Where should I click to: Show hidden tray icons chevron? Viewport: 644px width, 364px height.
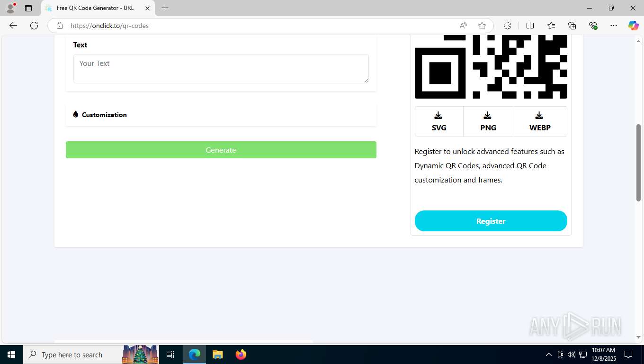click(548, 355)
